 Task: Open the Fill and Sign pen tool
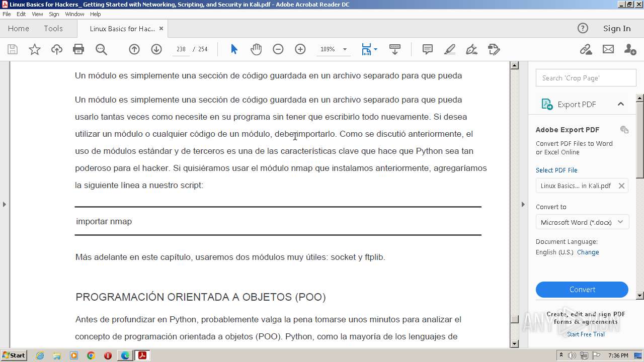click(471, 49)
